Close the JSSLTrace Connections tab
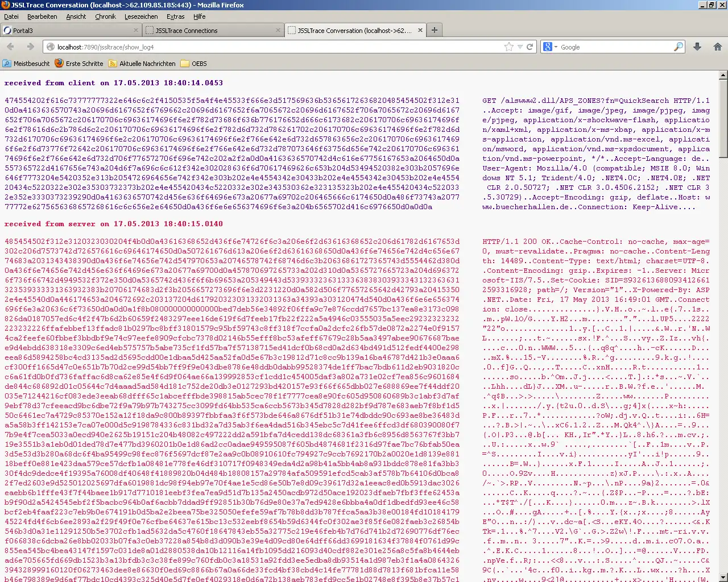The height and width of the screenshot is (582, 728). (278, 30)
